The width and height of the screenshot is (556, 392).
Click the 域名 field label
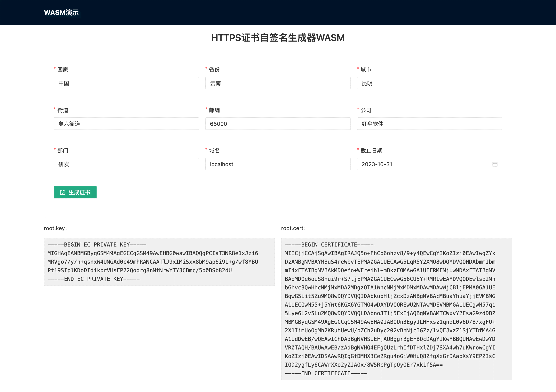[214, 151]
